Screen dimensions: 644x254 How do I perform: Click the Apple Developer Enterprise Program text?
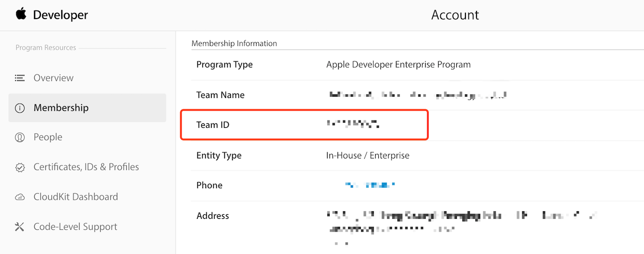tap(398, 64)
